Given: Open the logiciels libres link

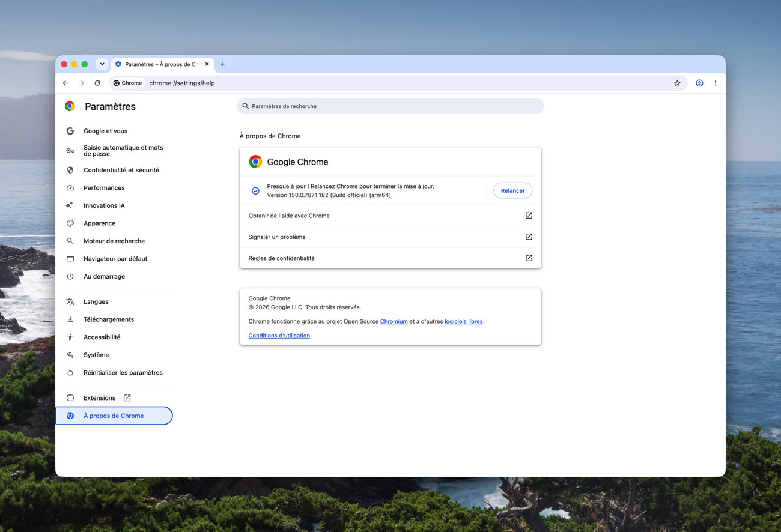Looking at the screenshot, I should coord(464,321).
